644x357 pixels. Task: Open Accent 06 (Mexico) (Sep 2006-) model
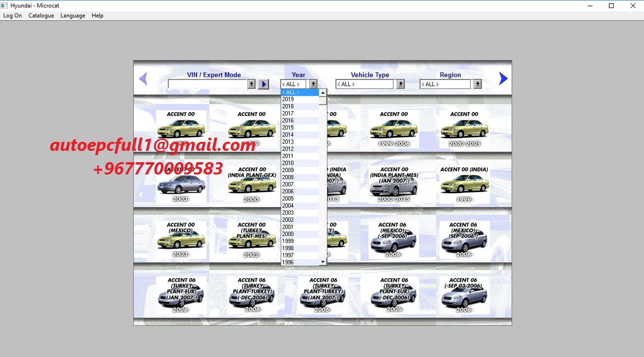[464, 240]
